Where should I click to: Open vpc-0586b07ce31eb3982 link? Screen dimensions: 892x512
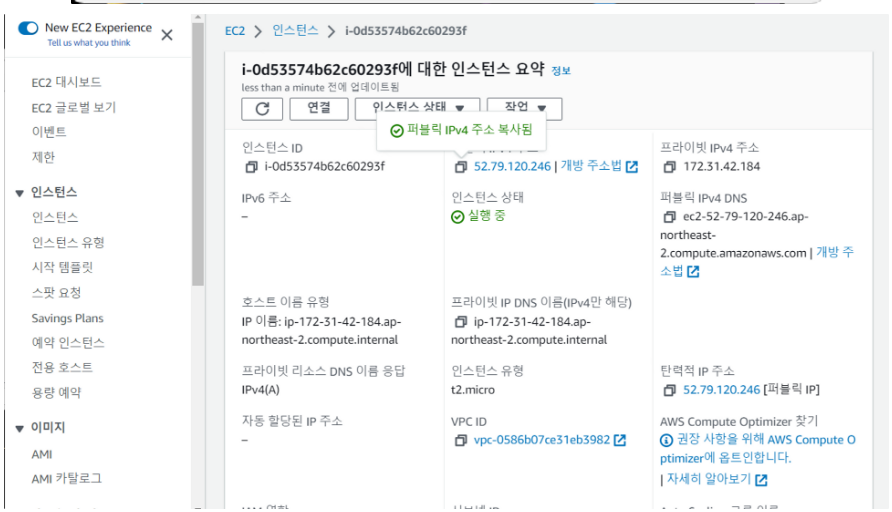click(x=542, y=440)
